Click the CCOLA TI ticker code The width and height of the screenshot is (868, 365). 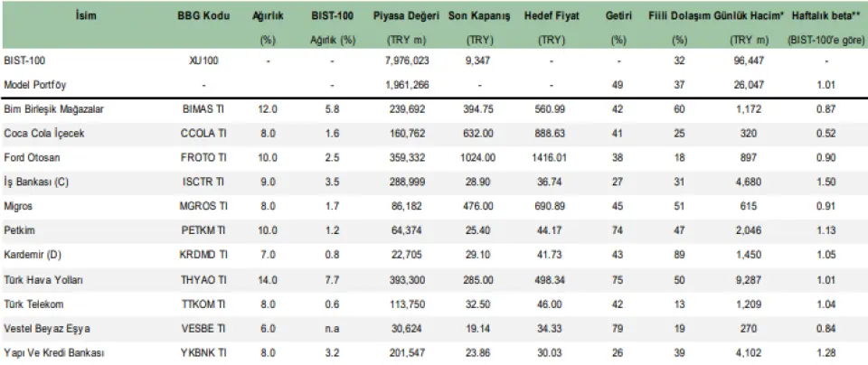(x=203, y=133)
